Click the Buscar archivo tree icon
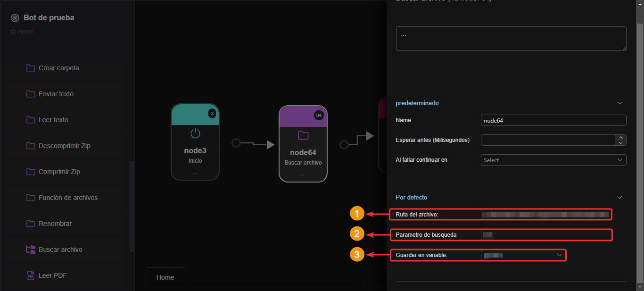Viewport: 644px width, 291px height. (31, 249)
